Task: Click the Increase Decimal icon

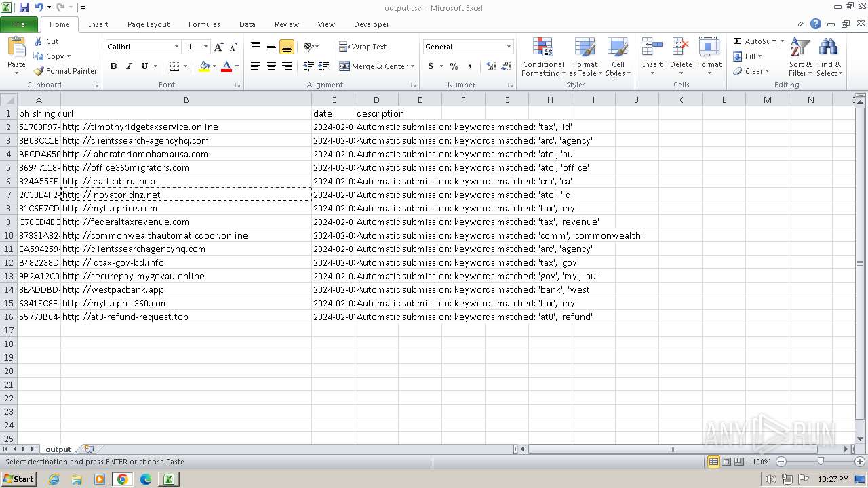Action: pos(492,66)
